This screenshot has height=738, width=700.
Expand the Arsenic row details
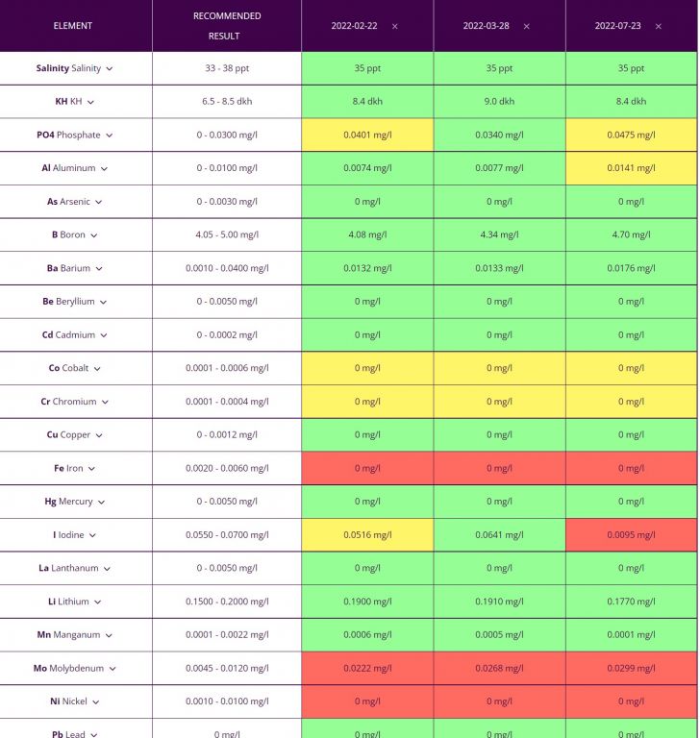click(x=99, y=202)
